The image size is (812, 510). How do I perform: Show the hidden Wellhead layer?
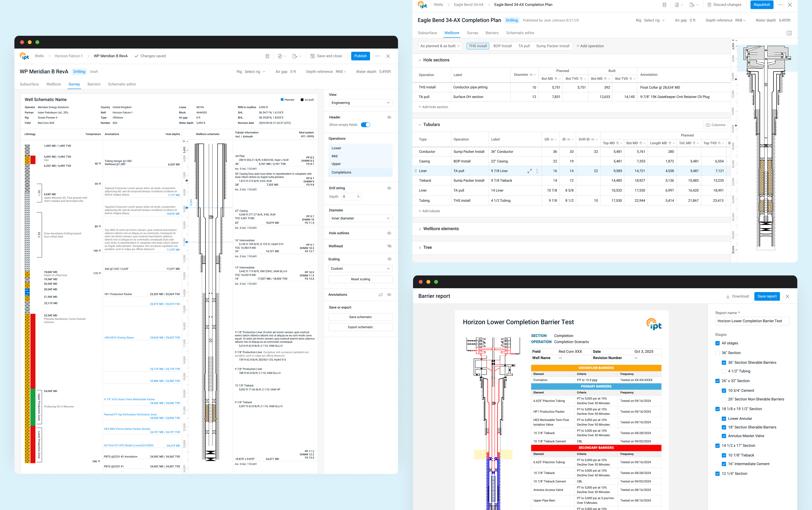(389, 246)
